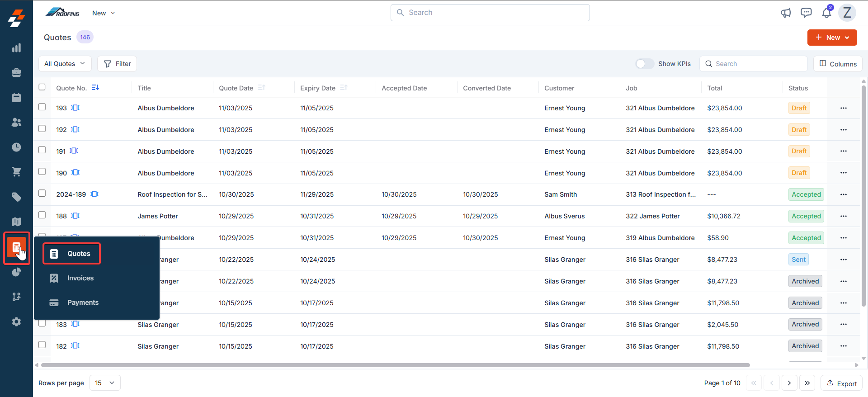Screen dimensions: 868x397
Task: Open the settings gear sidebar icon
Action: click(16, 321)
